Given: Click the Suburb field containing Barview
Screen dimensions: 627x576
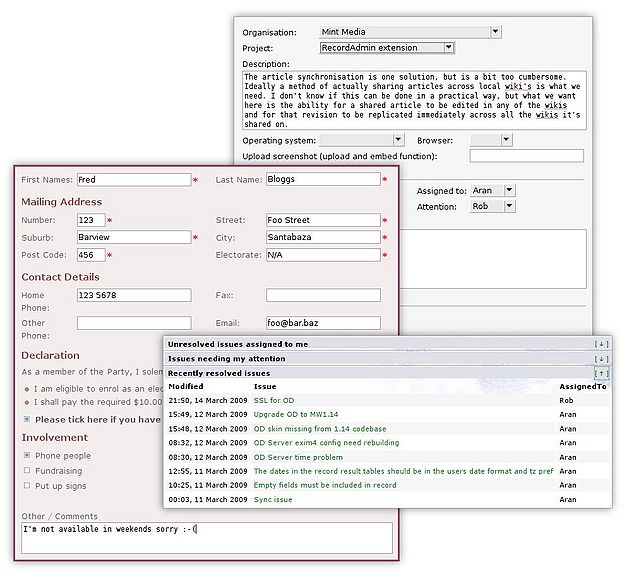Looking at the screenshot, I should point(134,237).
